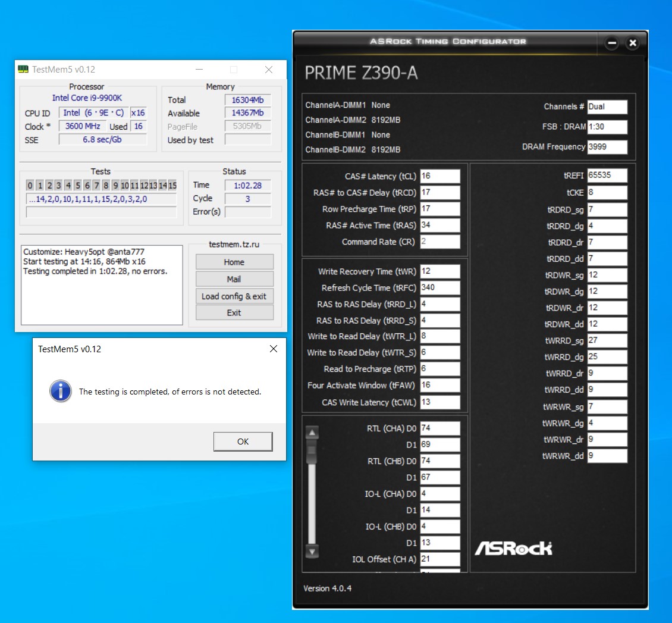The width and height of the screenshot is (672, 623).
Task: Click the RAS# Active Time (tRAS) field
Action: (440, 225)
